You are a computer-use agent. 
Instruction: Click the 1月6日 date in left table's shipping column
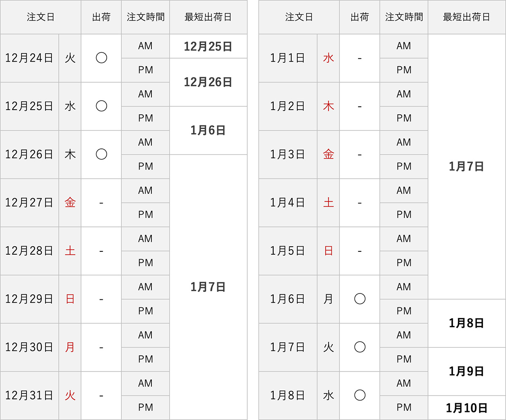tap(208, 130)
